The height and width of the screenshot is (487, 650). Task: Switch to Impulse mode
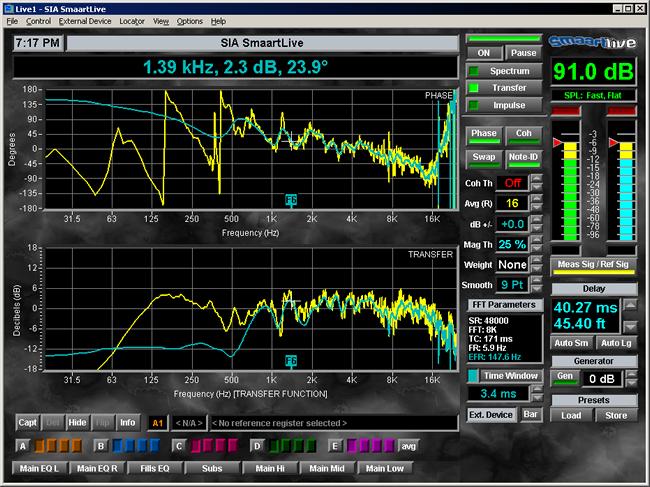[504, 105]
